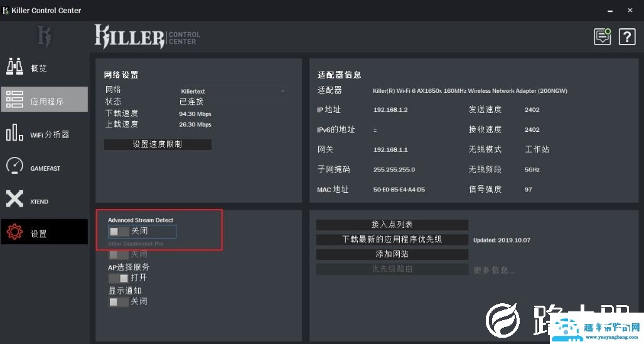This screenshot has width=644, height=344.
Task: Click gateway value 192.168.1.1
Action: (x=390, y=149)
